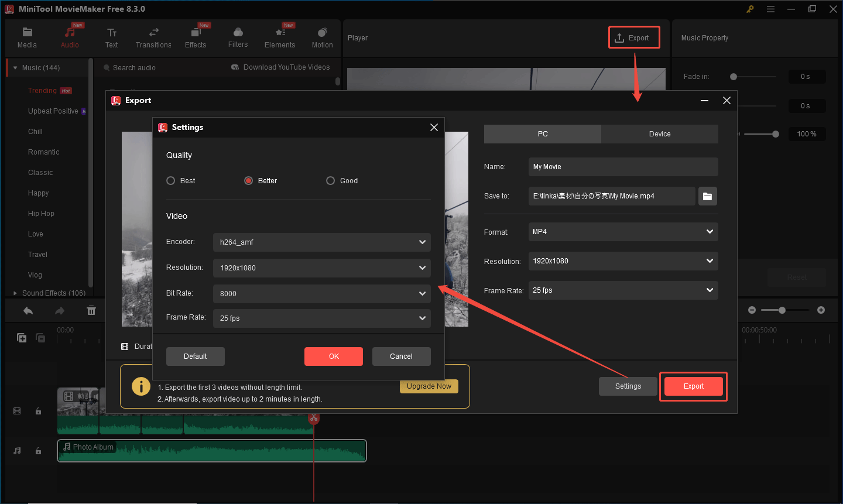Open the Text tab
This screenshot has height=504, width=843.
[111, 38]
